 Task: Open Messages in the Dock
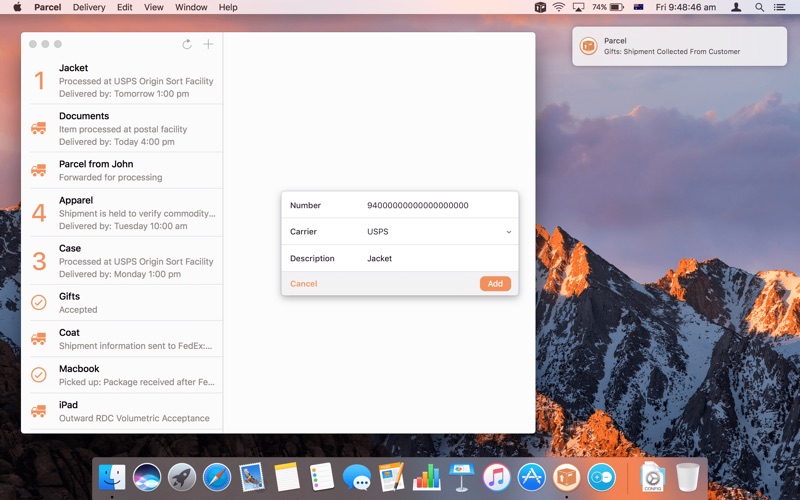click(x=357, y=478)
